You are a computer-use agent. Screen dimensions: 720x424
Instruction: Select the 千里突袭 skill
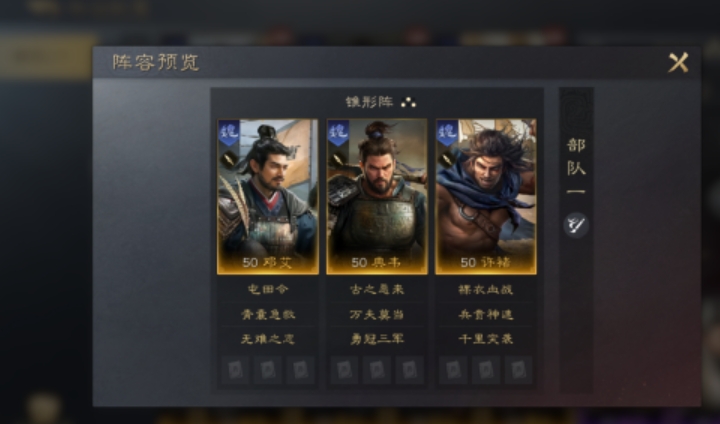pyautogui.click(x=486, y=339)
